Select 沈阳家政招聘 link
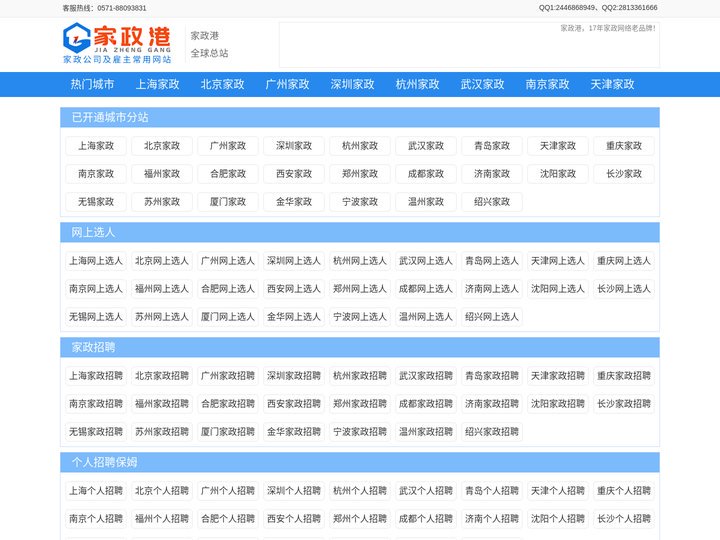The height and width of the screenshot is (540, 720). [558, 404]
